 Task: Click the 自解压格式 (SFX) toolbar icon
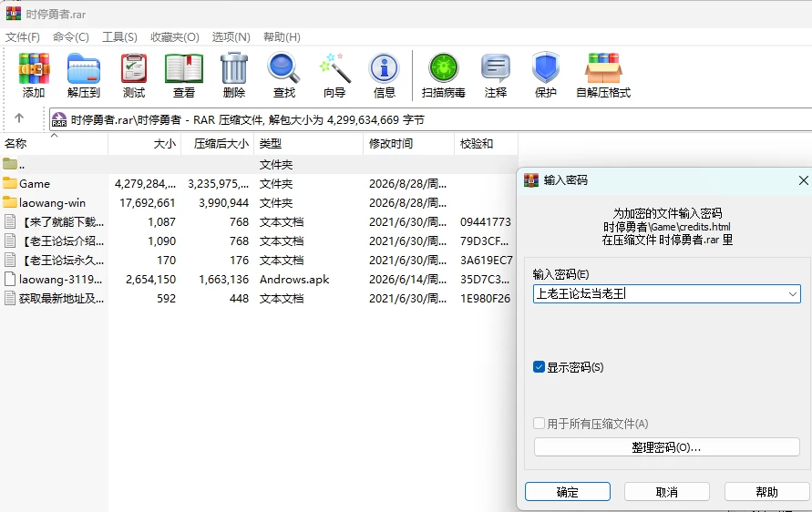(603, 67)
